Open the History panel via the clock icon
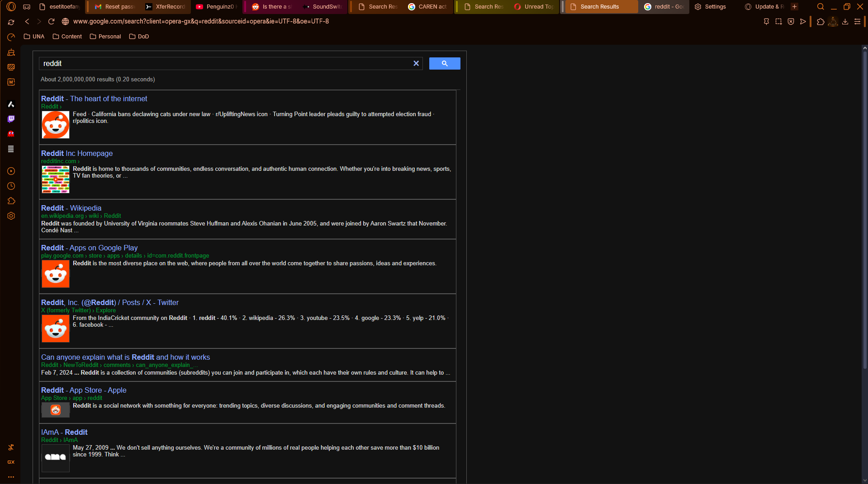This screenshot has height=484, width=868. (x=11, y=186)
